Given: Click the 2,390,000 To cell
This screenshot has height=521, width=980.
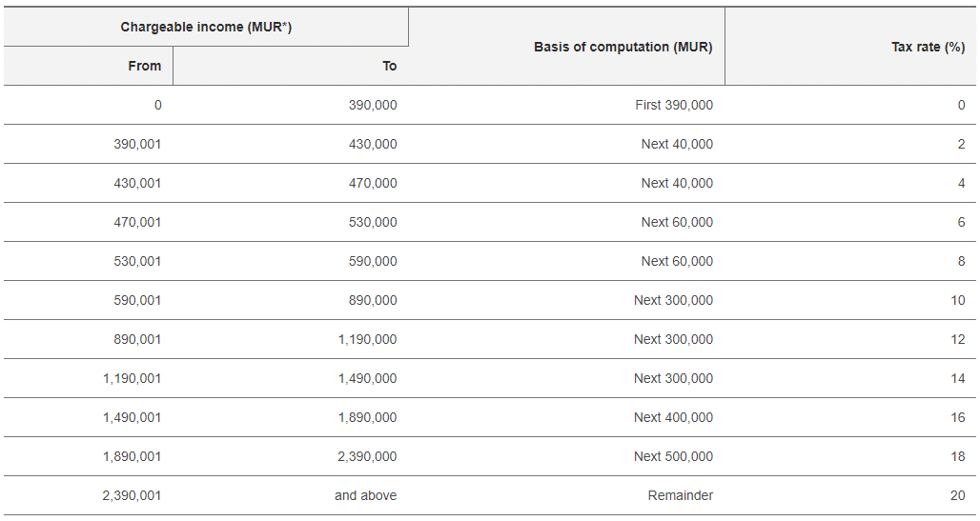Looking at the screenshot, I should (291, 456).
